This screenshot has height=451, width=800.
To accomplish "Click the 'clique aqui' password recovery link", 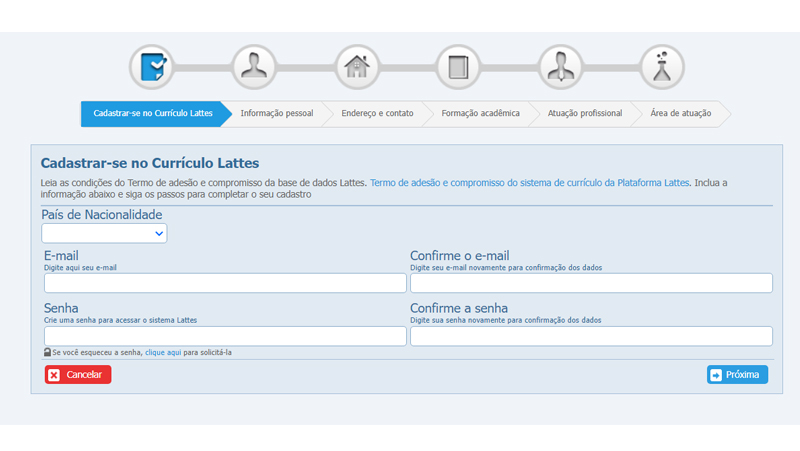I will (163, 353).
